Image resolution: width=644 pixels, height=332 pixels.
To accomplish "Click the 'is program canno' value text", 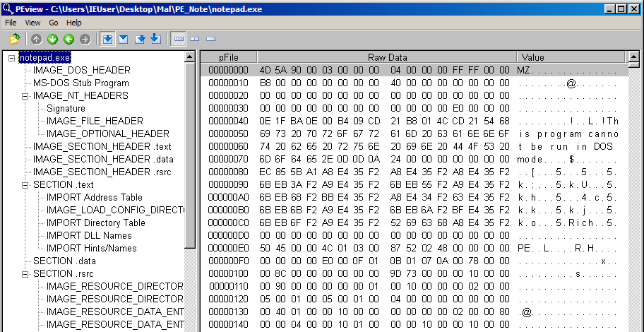I will tap(568, 134).
